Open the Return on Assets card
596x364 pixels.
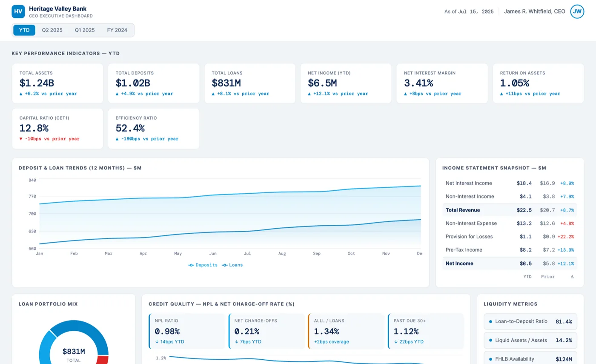pos(538,83)
